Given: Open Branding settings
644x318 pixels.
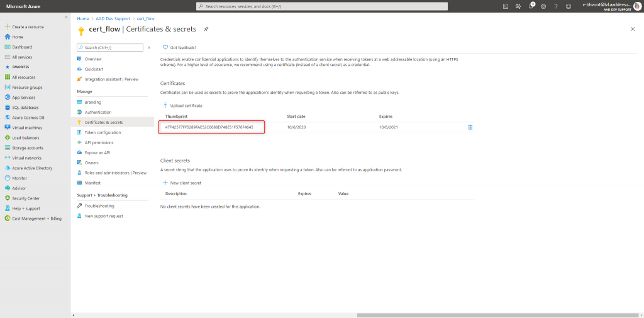Looking at the screenshot, I should [89, 102].
